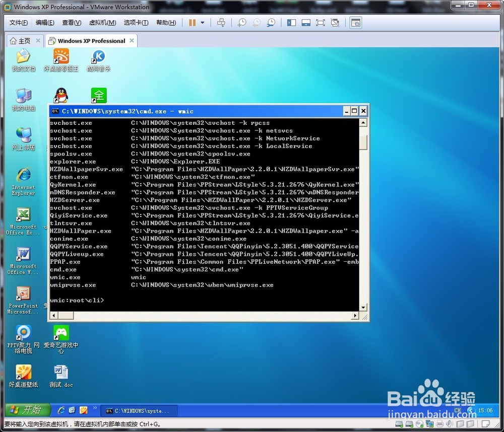The height and width of the screenshot is (432, 504).
Task: Open 网上邻居 desktop icon
Action: (23, 139)
